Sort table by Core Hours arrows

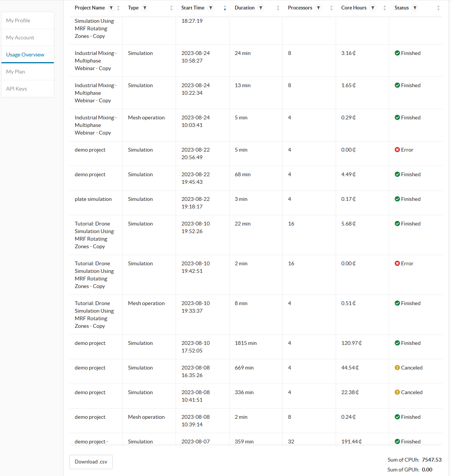click(385, 8)
